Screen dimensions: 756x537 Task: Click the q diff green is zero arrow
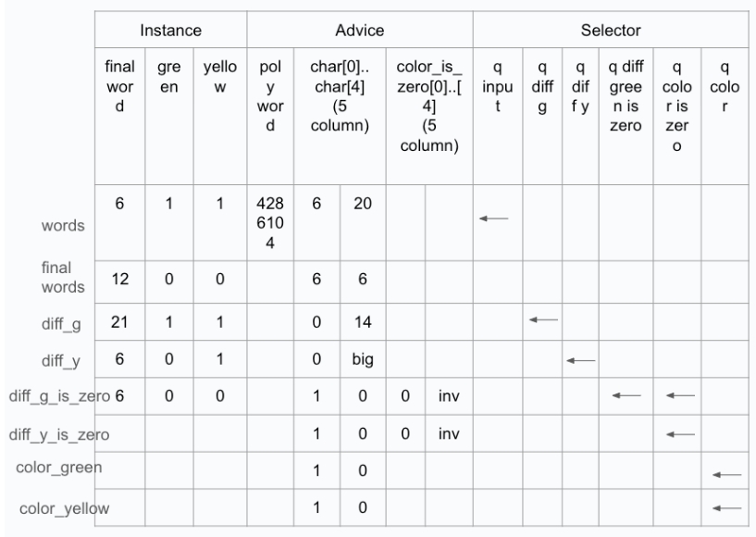pyautogui.click(x=626, y=395)
